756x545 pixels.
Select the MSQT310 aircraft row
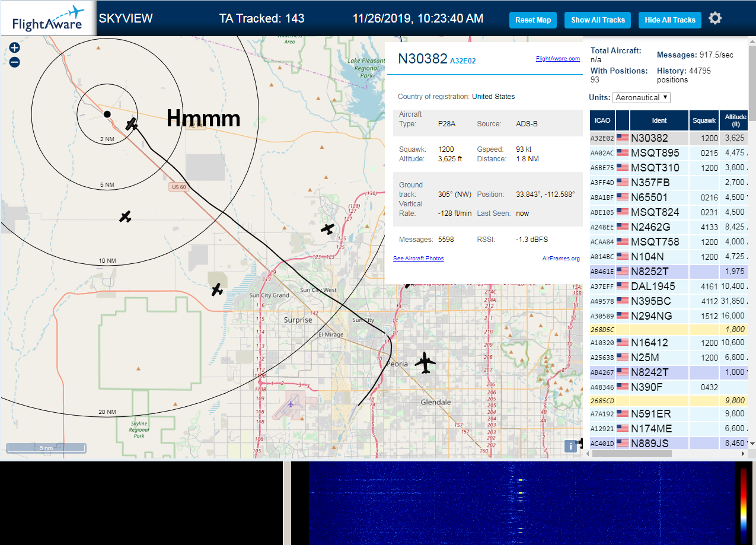click(669, 168)
